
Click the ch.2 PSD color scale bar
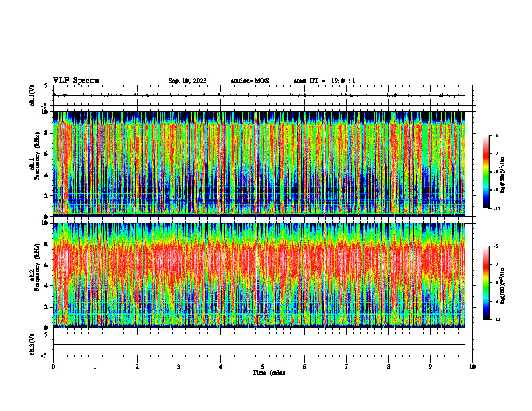(x=486, y=283)
